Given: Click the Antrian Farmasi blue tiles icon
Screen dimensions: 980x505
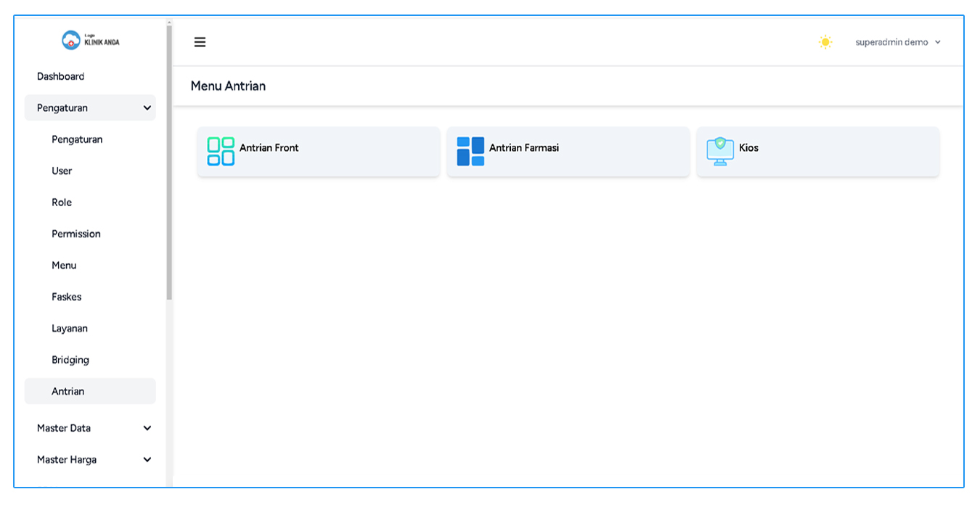Looking at the screenshot, I should click(470, 151).
